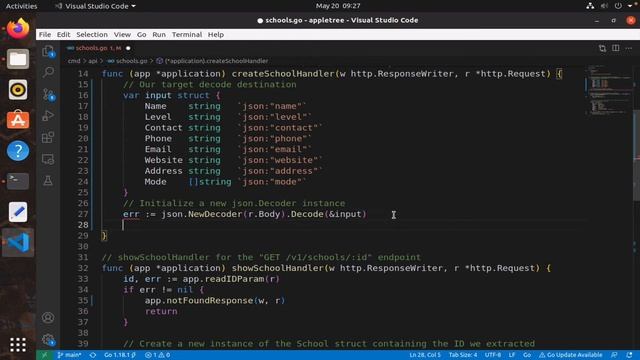
Task: Click the Open Changes icon in editor toolbar
Action: (x=602, y=48)
